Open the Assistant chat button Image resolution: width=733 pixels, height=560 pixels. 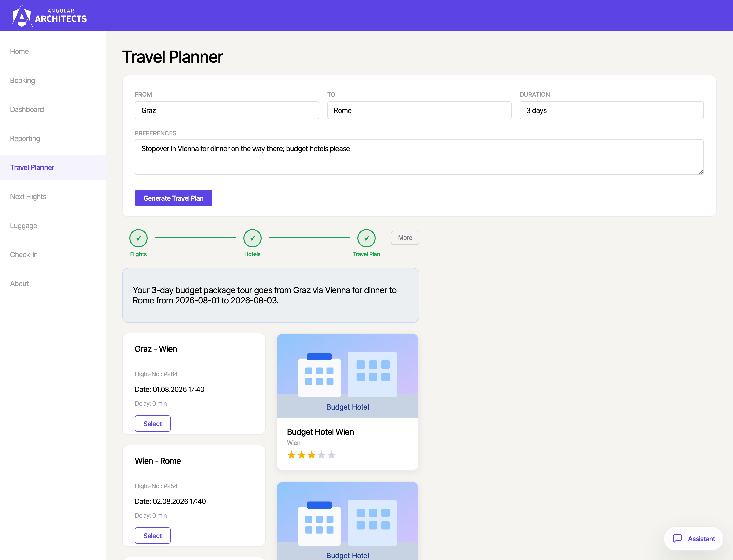click(693, 539)
